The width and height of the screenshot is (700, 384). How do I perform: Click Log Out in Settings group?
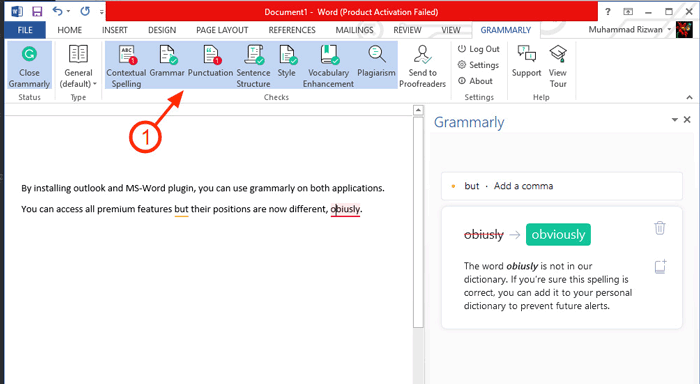479,49
